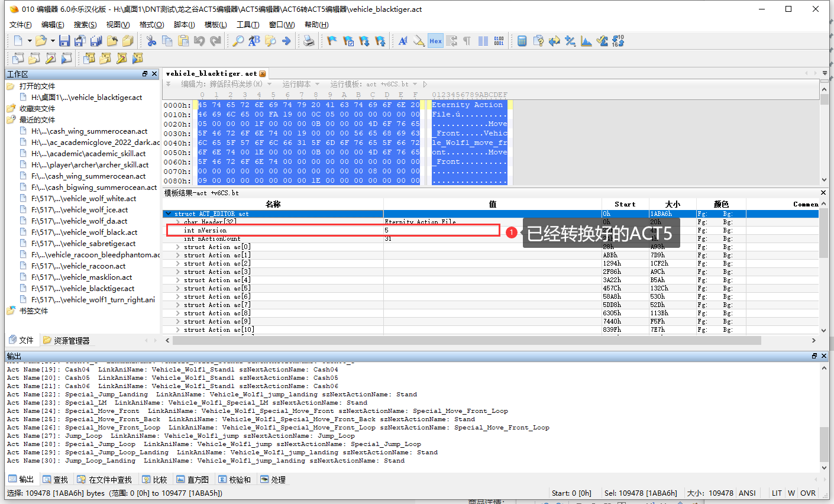Click the Find in Files icon
This screenshot has height=504, width=834.
pyautogui.click(x=270, y=41)
